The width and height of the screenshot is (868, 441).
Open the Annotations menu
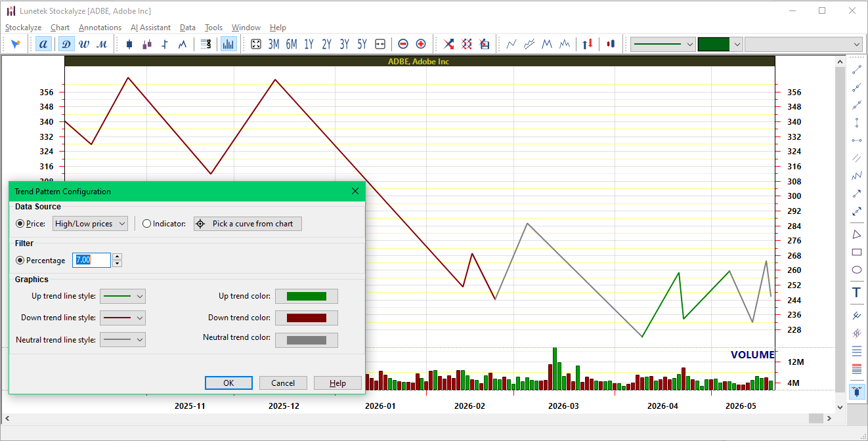tap(100, 28)
